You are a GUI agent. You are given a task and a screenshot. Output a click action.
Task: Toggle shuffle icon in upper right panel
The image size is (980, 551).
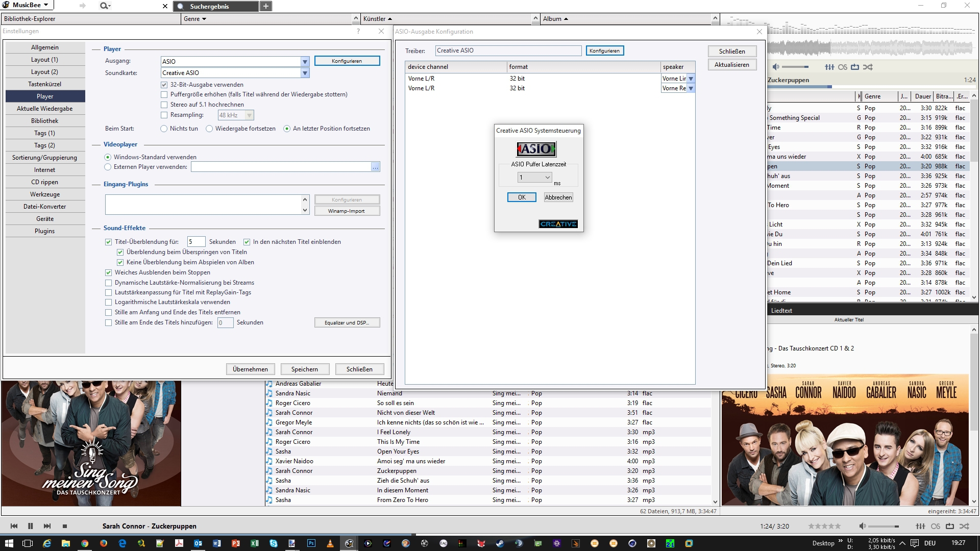tap(868, 67)
